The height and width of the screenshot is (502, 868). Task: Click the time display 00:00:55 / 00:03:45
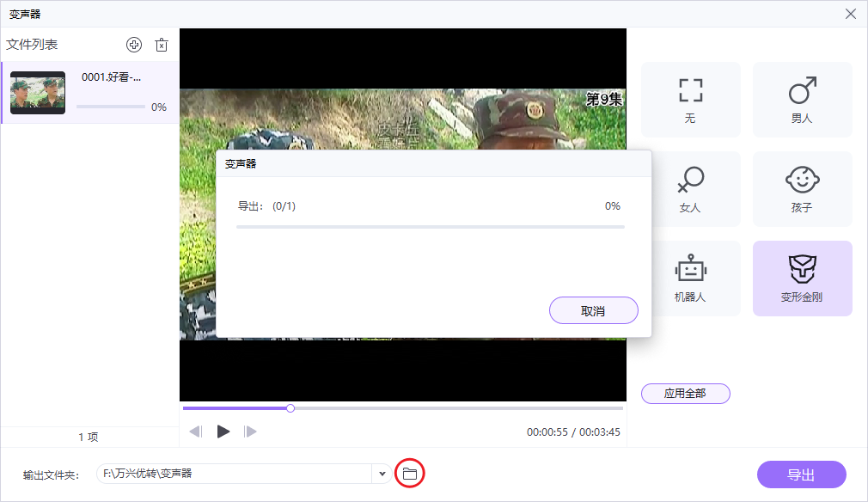pos(573,432)
